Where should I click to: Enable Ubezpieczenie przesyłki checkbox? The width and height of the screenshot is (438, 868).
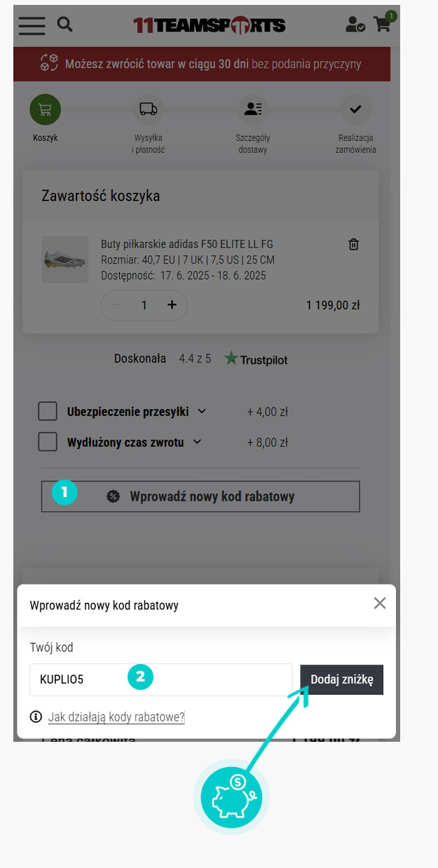click(48, 412)
